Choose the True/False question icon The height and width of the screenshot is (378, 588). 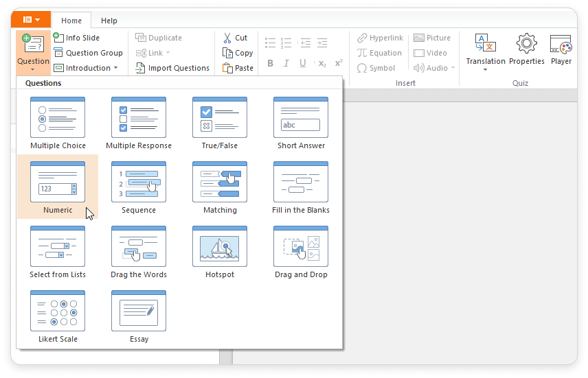click(220, 123)
